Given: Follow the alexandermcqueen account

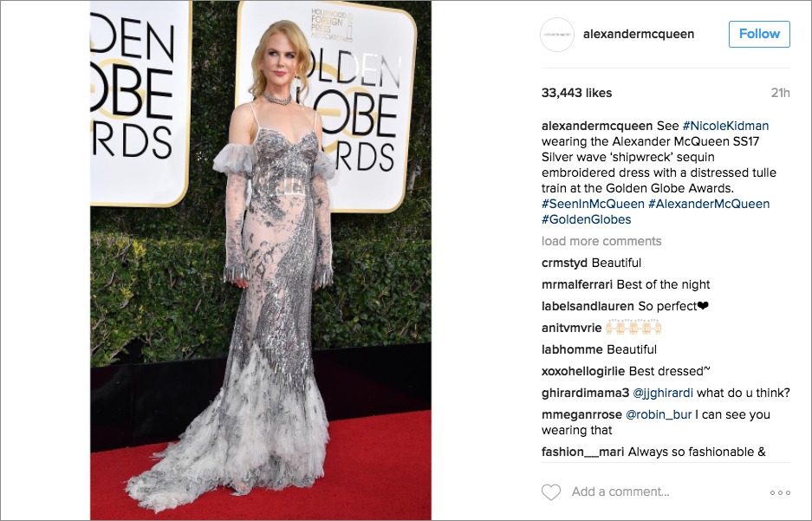Looking at the screenshot, I should [x=759, y=34].
